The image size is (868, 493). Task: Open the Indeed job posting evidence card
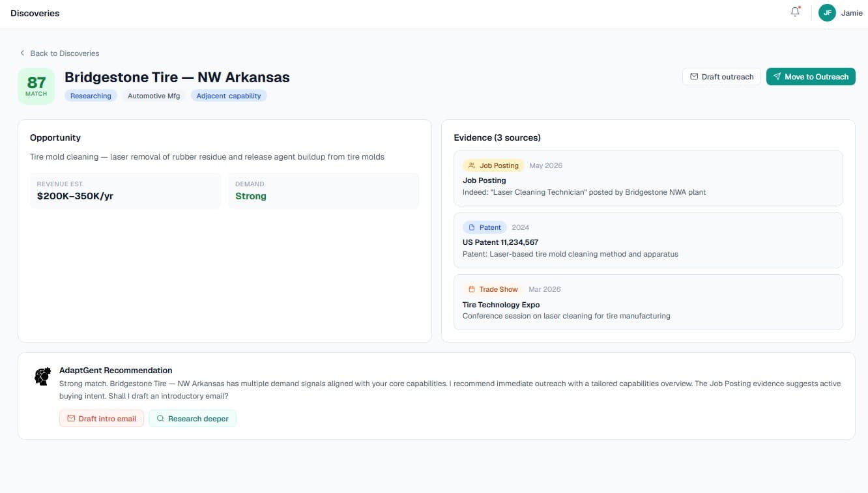[648, 179]
